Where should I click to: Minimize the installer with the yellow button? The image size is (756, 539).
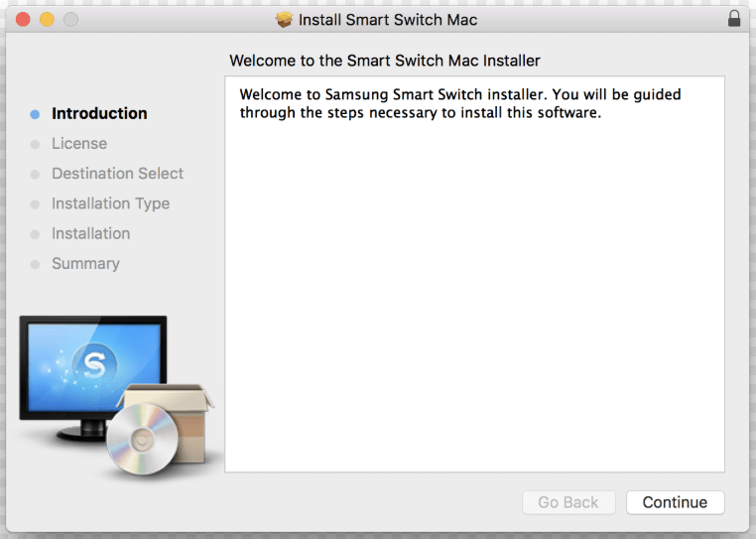47,19
